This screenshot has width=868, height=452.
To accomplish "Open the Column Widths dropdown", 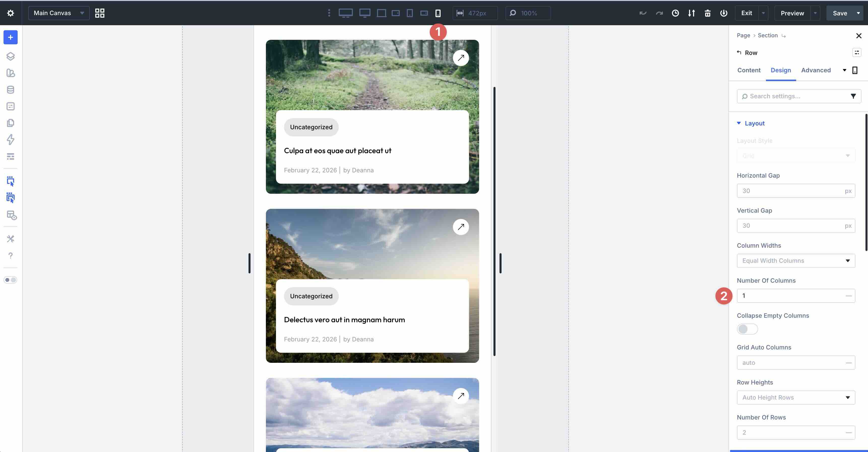I will (796, 260).
